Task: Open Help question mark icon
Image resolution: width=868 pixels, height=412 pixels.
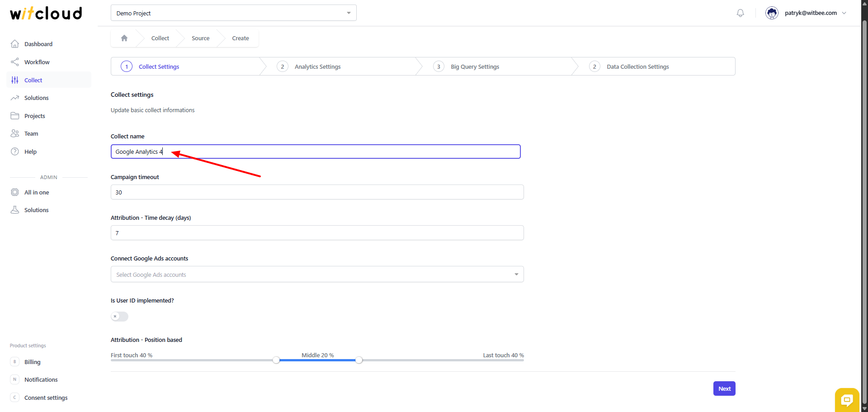Action: pyautogui.click(x=15, y=152)
